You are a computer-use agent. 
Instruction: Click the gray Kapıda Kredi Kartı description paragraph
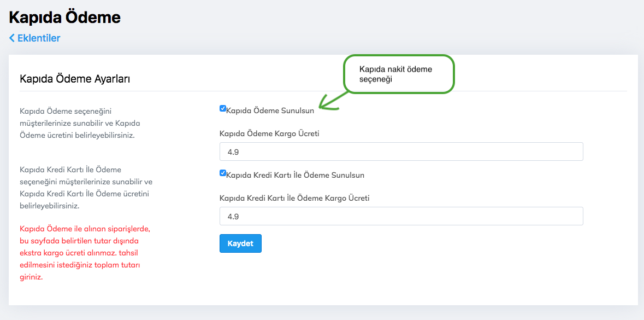coord(86,188)
